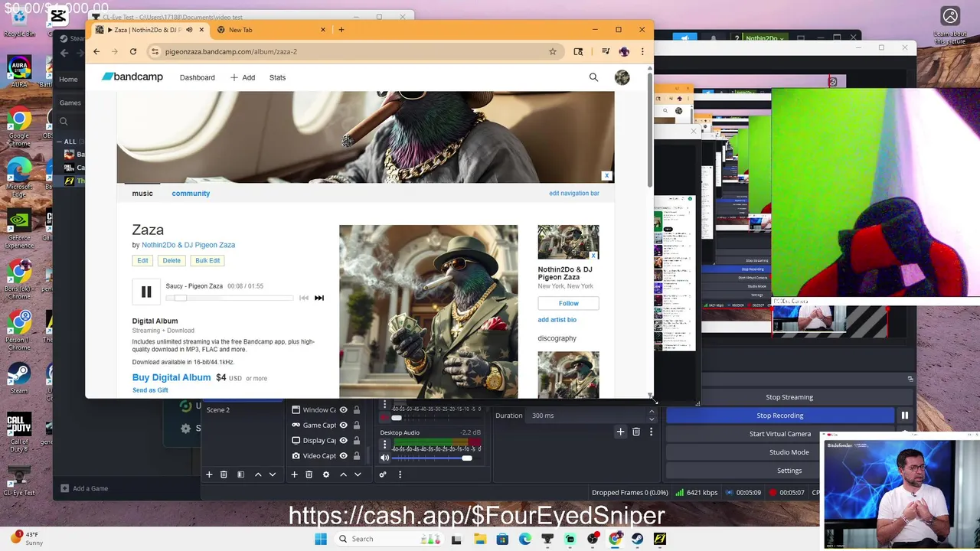
Task: Click the Chrome address bar URL
Action: 231,51
